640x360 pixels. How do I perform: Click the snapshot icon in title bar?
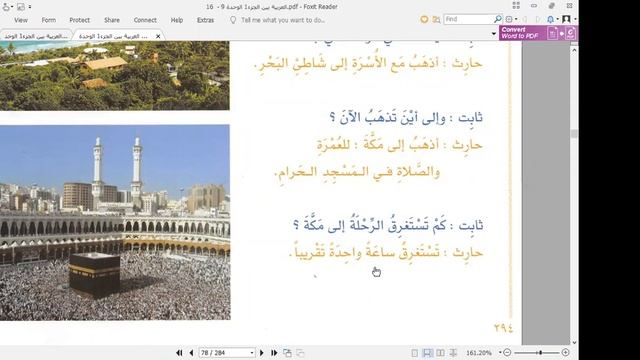click(x=20, y=7)
